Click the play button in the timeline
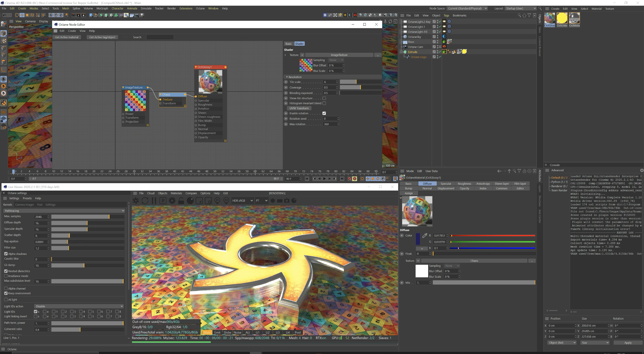 [325, 179]
